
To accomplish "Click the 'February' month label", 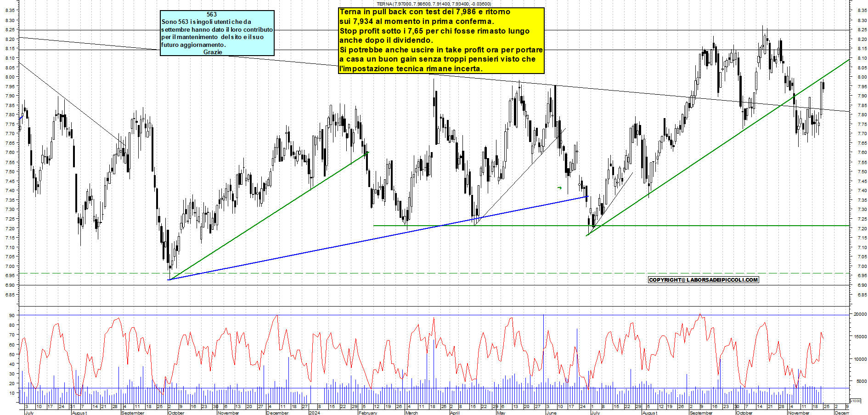I will (368, 413).
